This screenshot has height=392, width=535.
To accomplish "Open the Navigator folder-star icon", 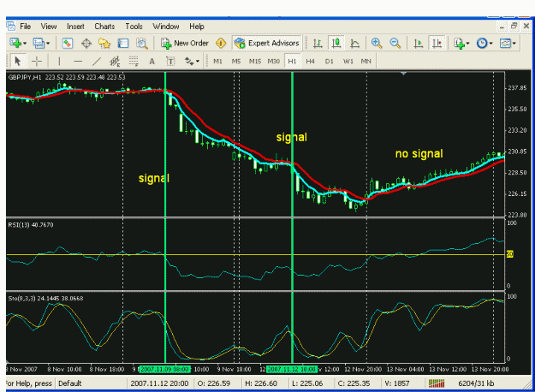I will 104,44.
